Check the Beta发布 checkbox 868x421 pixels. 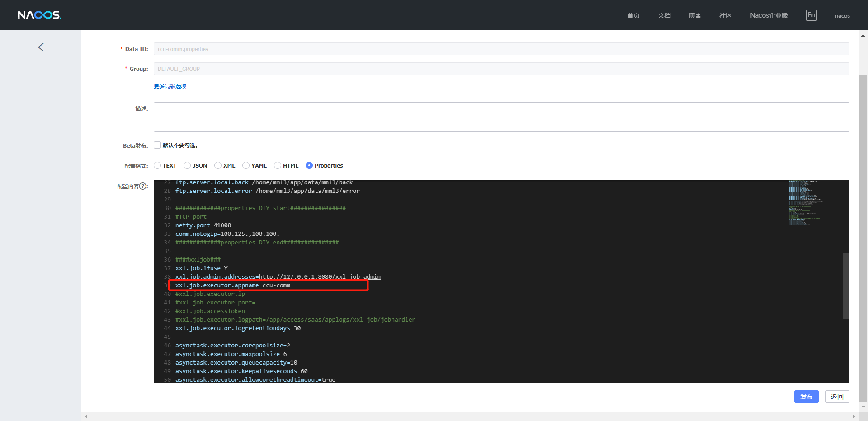click(x=157, y=145)
